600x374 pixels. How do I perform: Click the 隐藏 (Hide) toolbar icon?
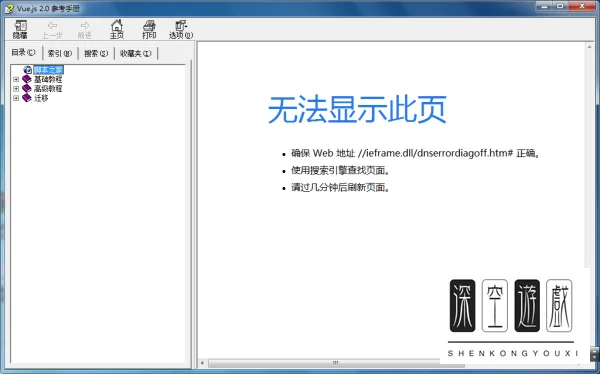[20, 29]
